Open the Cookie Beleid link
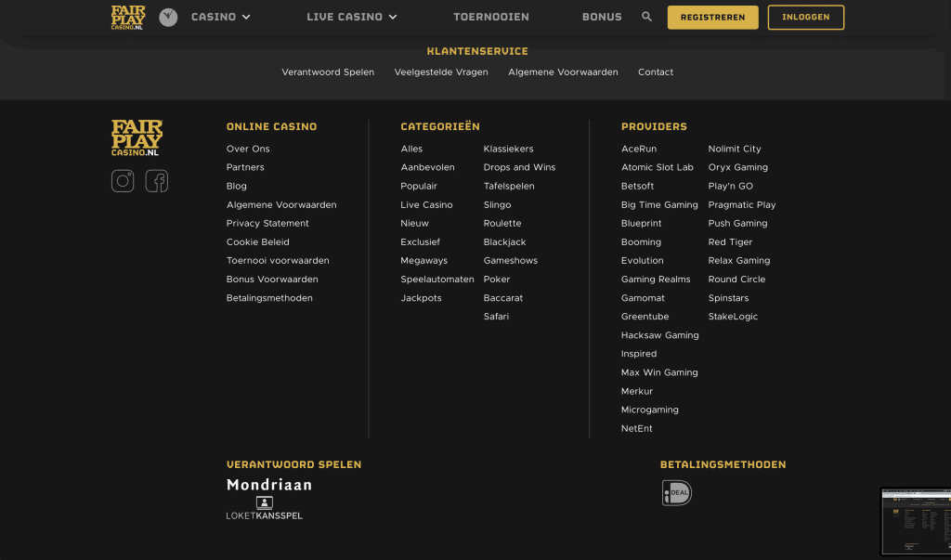The height and width of the screenshot is (560, 951). coord(258,242)
